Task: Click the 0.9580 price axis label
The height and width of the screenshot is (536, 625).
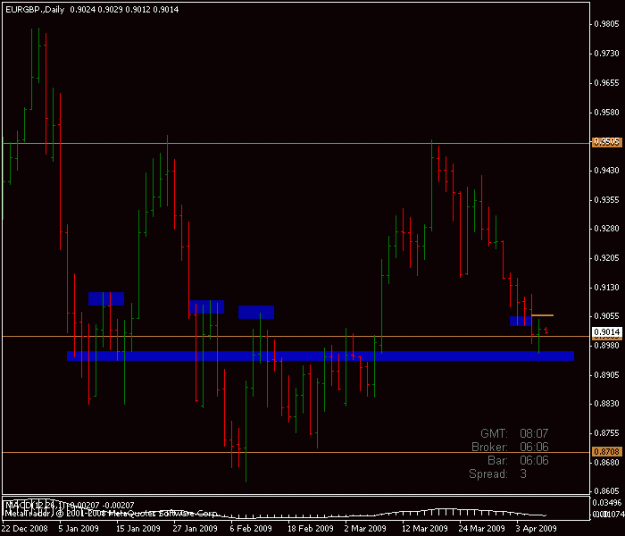Action: pos(607,112)
